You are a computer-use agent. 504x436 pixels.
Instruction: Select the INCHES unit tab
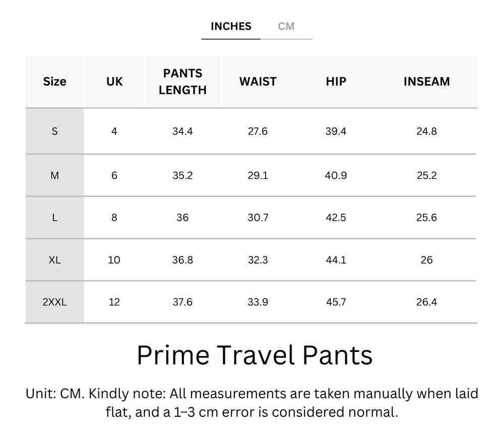point(230,26)
